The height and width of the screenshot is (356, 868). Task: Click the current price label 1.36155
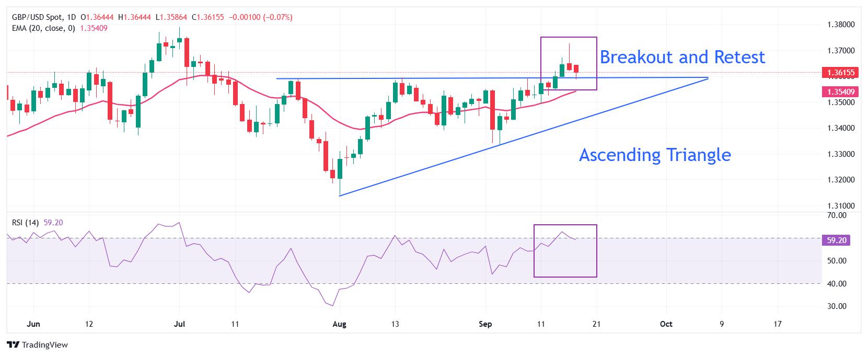837,72
